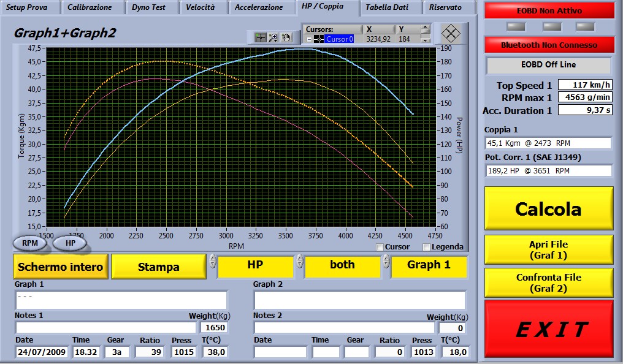Select the hand pan tool
The height and width of the screenshot is (364, 623).
click(x=286, y=37)
